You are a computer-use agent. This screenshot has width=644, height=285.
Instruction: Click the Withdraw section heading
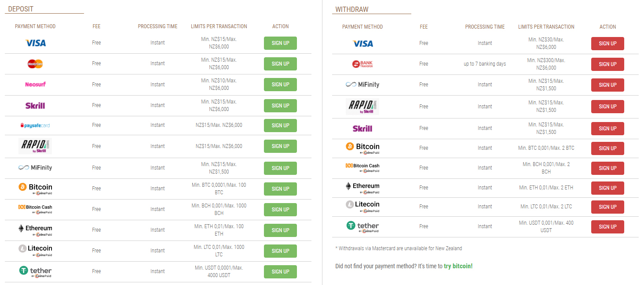352,9
